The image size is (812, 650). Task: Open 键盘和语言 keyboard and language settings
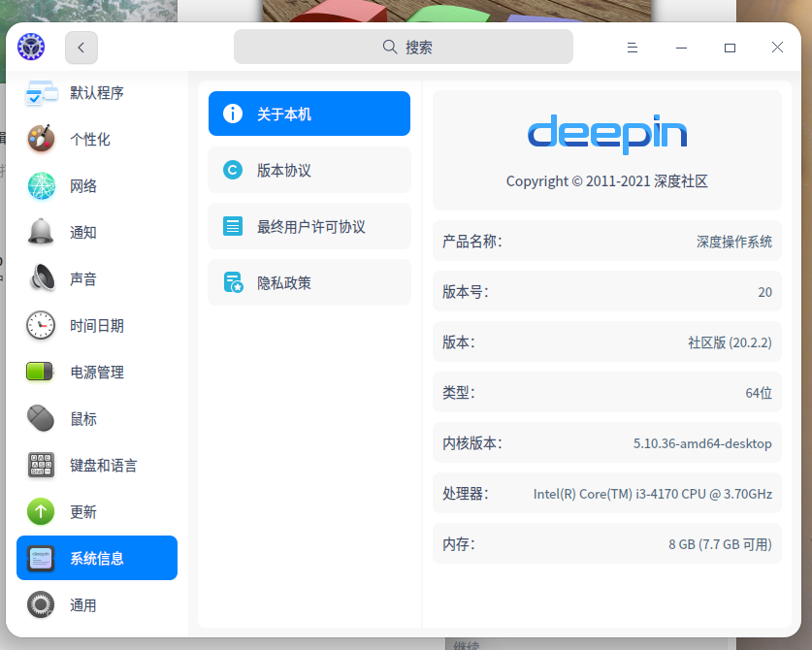(x=97, y=466)
